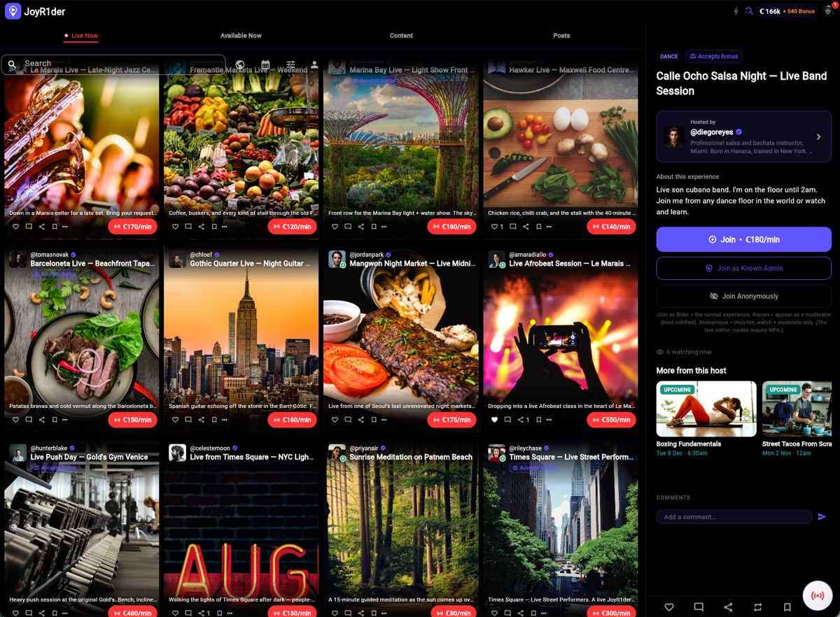Image resolution: width=840 pixels, height=617 pixels.
Task: Like the Marina Bay Live card
Action: pyautogui.click(x=335, y=227)
